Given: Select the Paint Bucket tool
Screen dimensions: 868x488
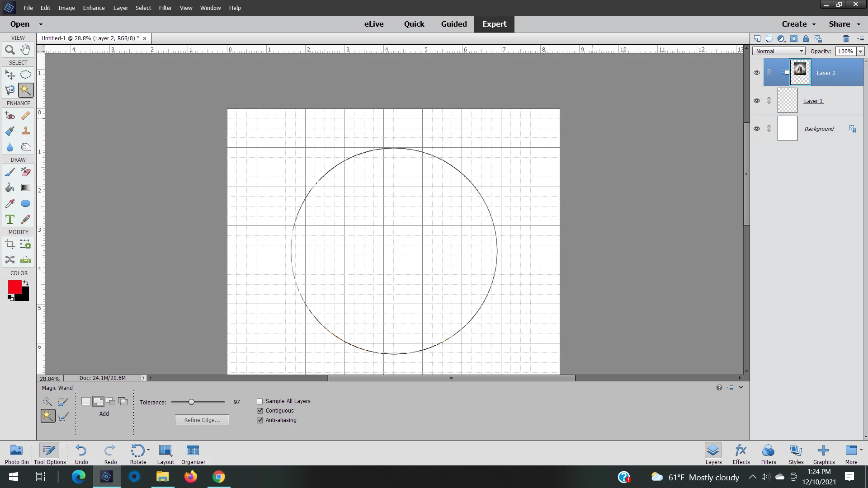Looking at the screenshot, I should (x=9, y=188).
